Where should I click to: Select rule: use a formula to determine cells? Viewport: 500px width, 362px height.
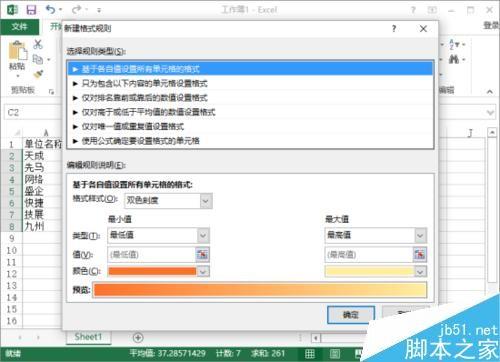(250, 141)
